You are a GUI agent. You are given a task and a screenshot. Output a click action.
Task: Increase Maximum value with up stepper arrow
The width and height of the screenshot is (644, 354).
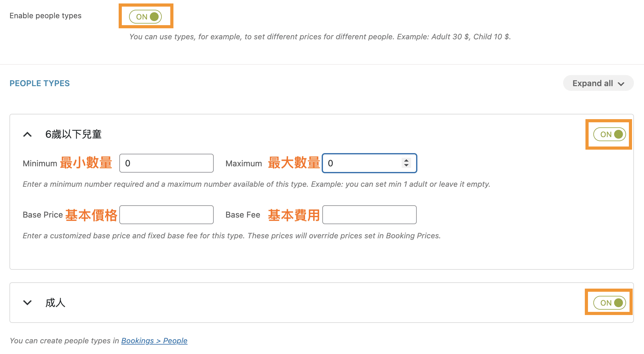pyautogui.click(x=406, y=160)
